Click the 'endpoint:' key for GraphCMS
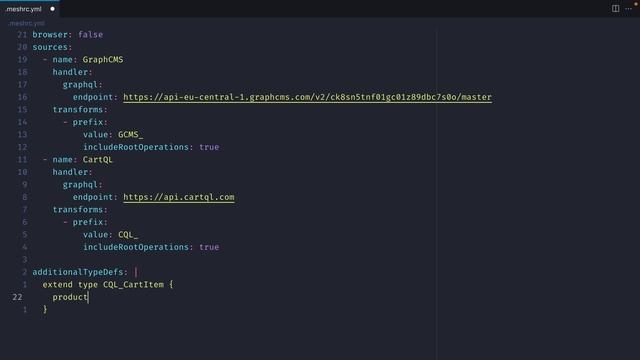640x360 pixels. [95, 97]
